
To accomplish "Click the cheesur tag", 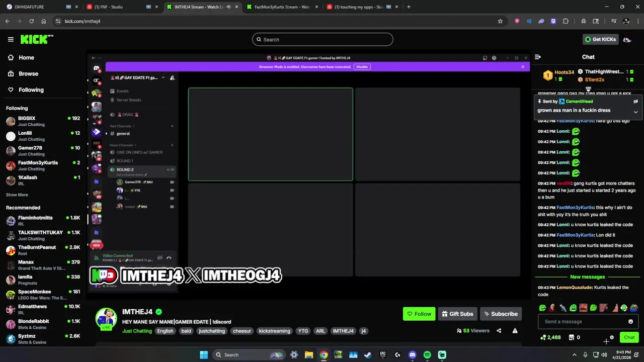I will (x=242, y=331).
